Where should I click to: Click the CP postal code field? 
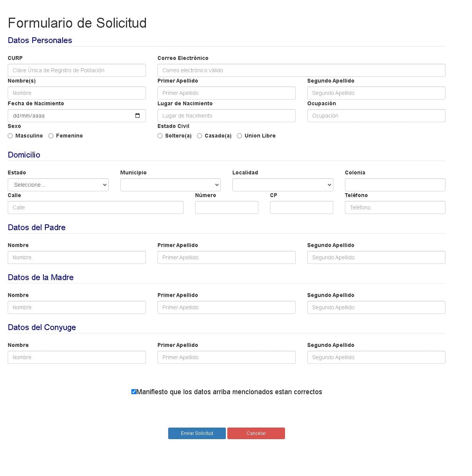[301, 207]
